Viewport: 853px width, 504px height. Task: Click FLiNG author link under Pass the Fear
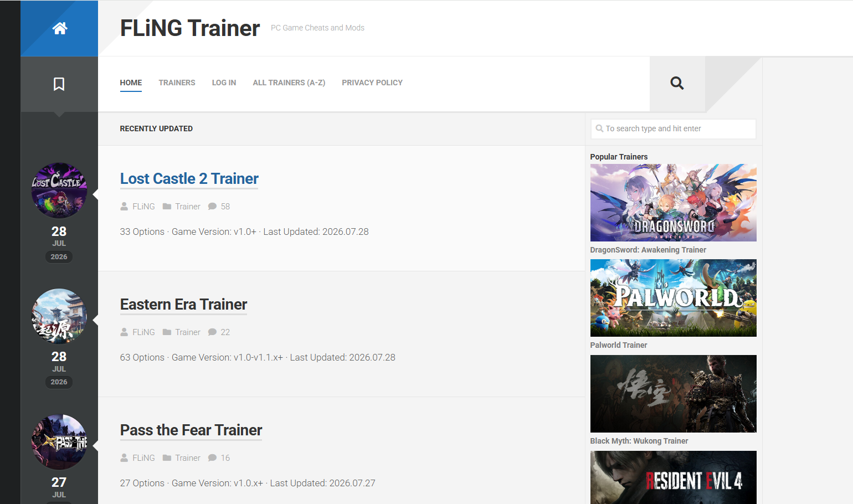click(143, 458)
